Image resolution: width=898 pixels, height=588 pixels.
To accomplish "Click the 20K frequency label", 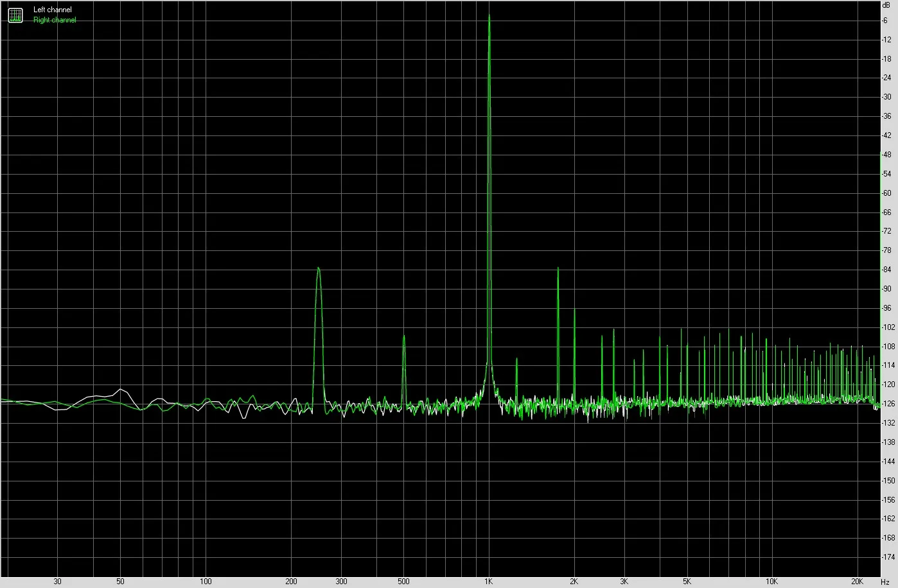I will tap(858, 582).
